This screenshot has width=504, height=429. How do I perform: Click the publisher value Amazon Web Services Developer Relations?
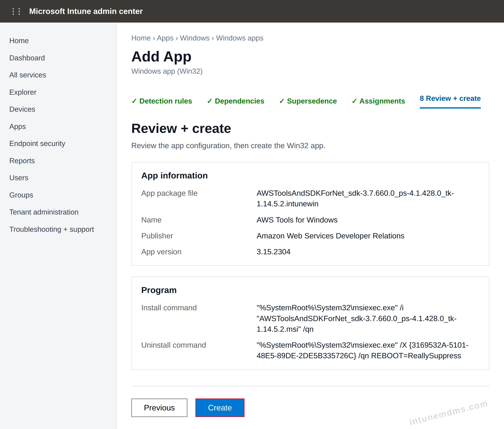(x=330, y=236)
